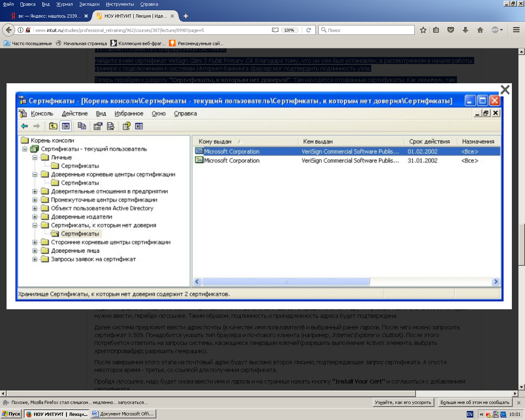525x420 pixels.
Task: Expand Сторонние корневые центры сертификации node
Action: click(35, 242)
